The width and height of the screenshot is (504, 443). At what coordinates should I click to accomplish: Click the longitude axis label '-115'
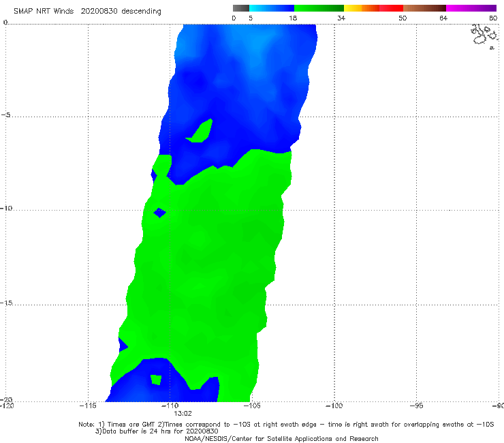[x=88, y=406]
